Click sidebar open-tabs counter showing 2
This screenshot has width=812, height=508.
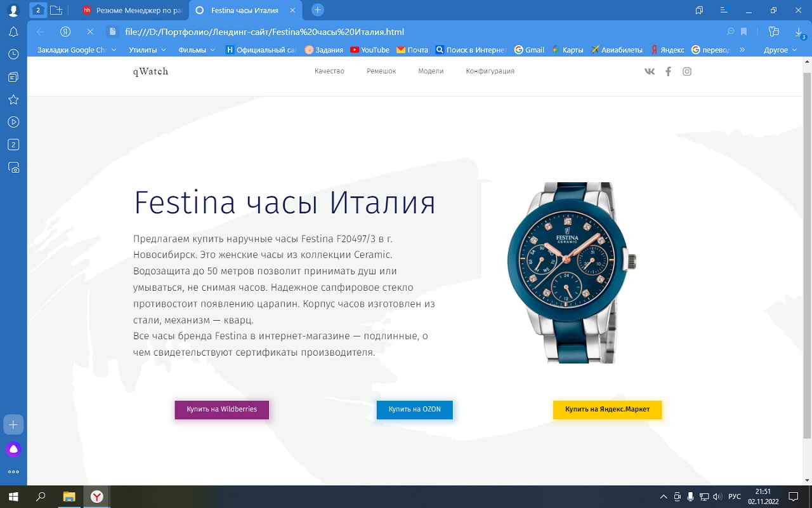pyautogui.click(x=13, y=145)
